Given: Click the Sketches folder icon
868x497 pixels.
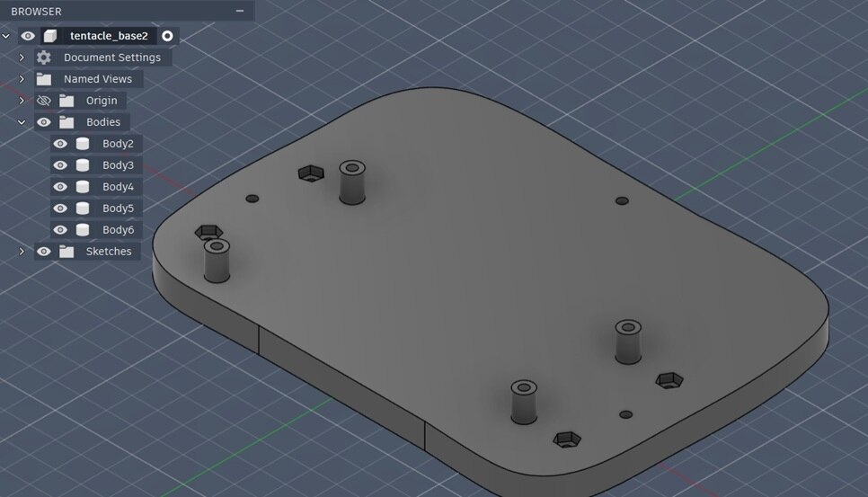Looking at the screenshot, I should point(66,252).
